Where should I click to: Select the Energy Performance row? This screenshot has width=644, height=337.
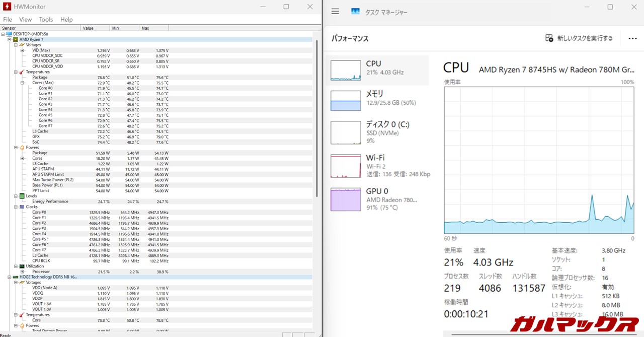[156, 201]
